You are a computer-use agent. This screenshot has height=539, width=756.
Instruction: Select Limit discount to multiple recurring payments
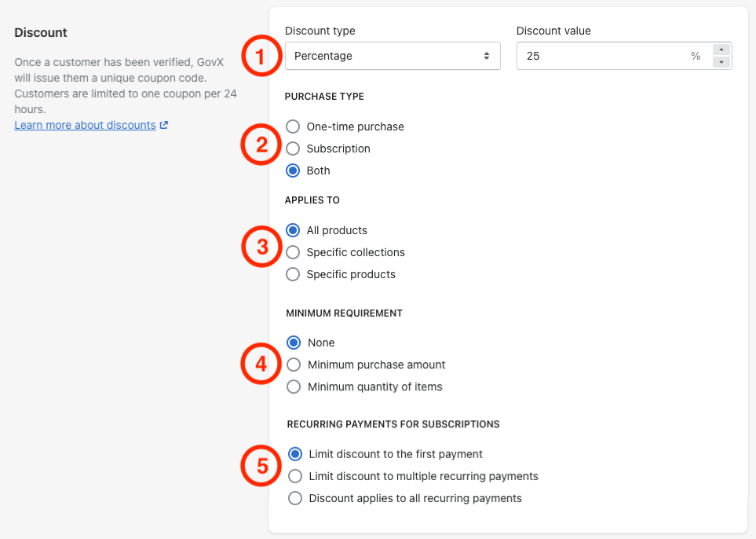click(295, 476)
